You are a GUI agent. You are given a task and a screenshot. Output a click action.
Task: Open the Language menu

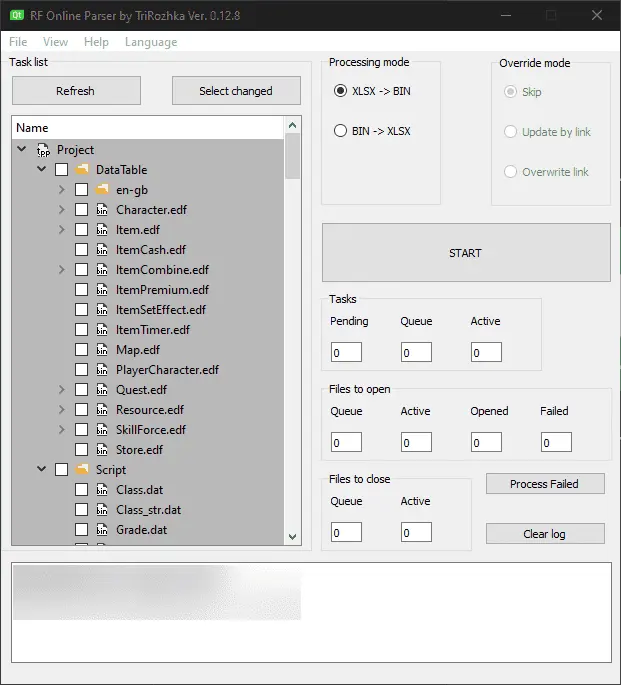(x=151, y=42)
